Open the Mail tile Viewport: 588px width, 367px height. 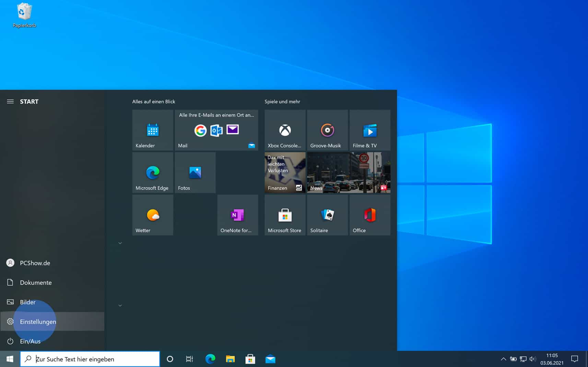pos(216,130)
